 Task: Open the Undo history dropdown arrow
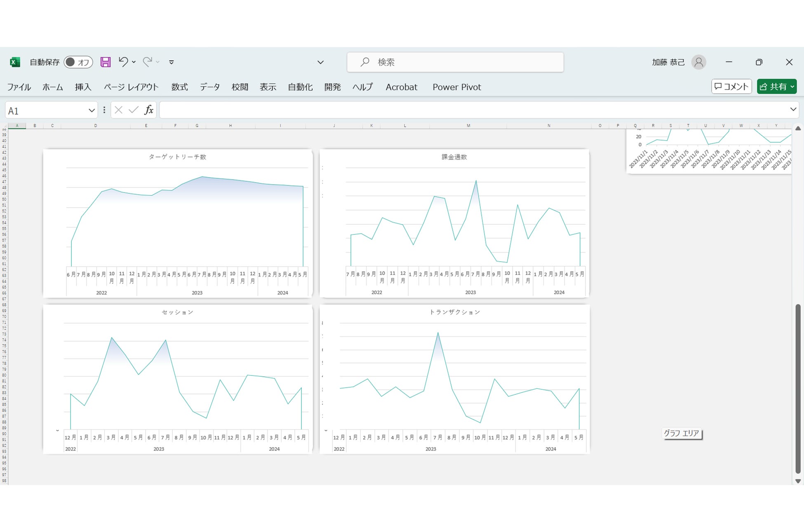pos(134,62)
